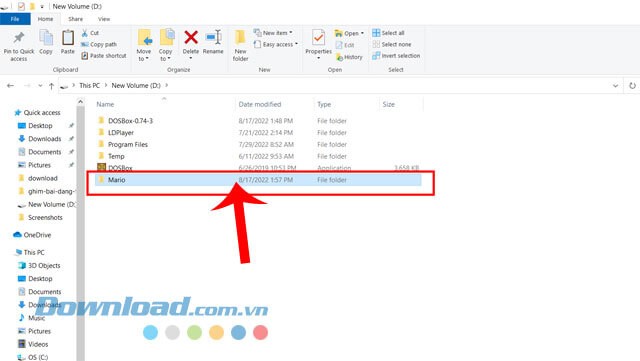Sort by the Size column
Screen dimensions: 640x361
[x=389, y=105]
